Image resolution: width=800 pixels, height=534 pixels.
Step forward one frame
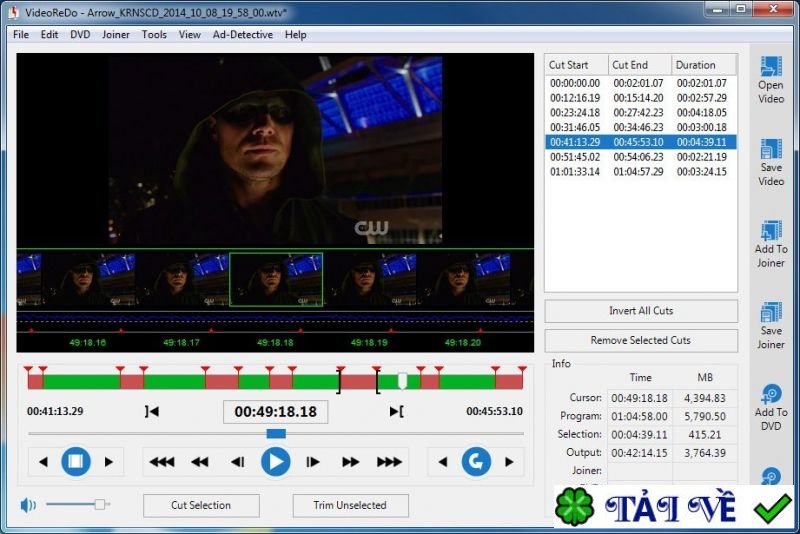[x=313, y=462]
